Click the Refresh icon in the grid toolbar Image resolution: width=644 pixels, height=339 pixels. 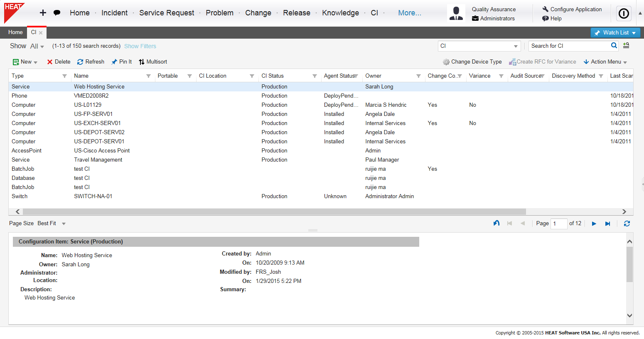(79, 61)
